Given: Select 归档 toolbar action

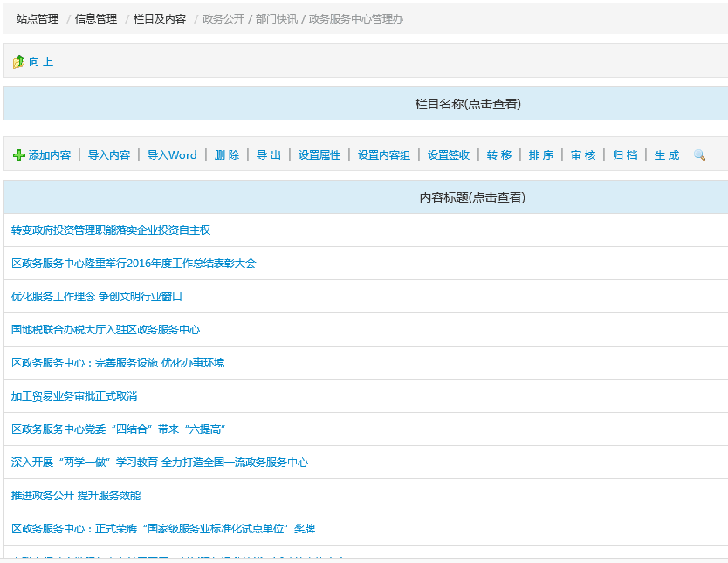Looking at the screenshot, I should pos(625,155).
